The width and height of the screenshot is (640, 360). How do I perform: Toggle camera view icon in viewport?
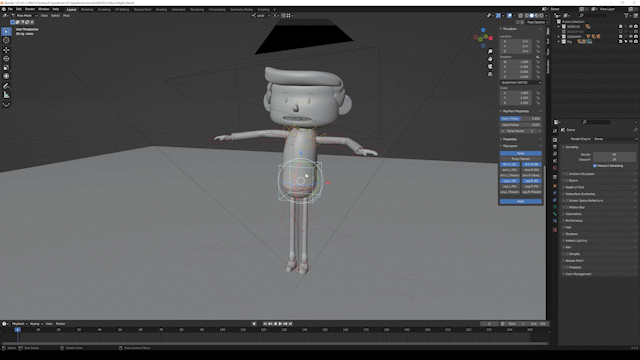pyautogui.click(x=490, y=67)
